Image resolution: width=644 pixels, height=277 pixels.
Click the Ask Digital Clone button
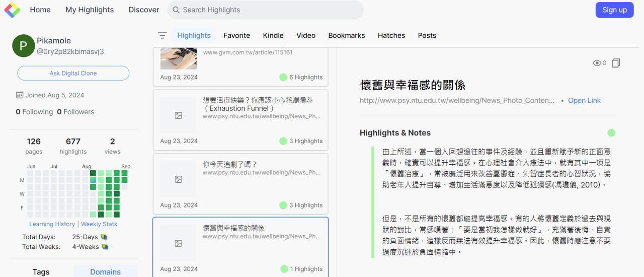point(73,73)
